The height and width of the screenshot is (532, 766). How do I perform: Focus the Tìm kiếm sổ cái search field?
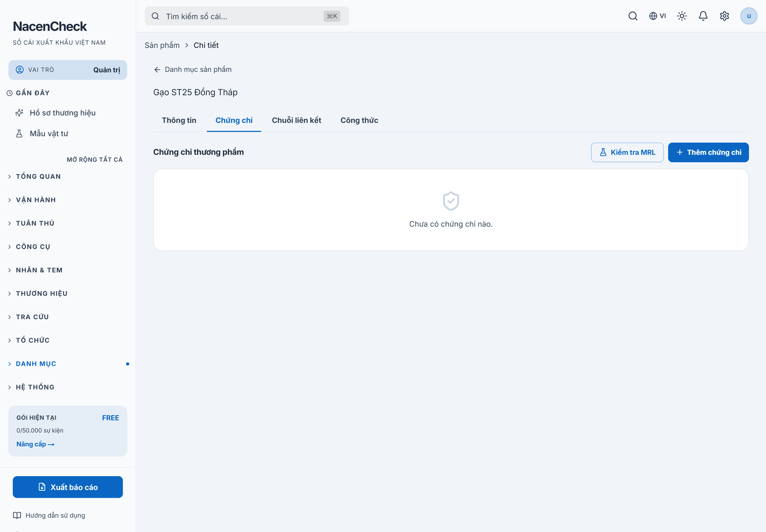tap(247, 16)
